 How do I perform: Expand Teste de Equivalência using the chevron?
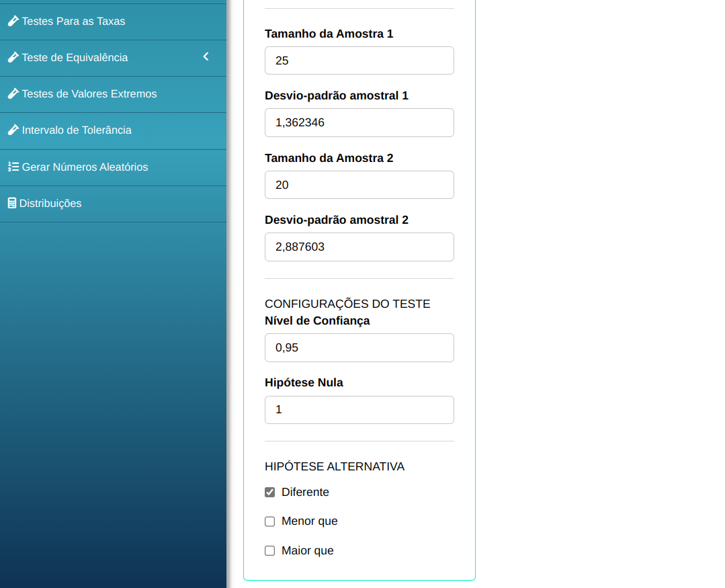[206, 57]
